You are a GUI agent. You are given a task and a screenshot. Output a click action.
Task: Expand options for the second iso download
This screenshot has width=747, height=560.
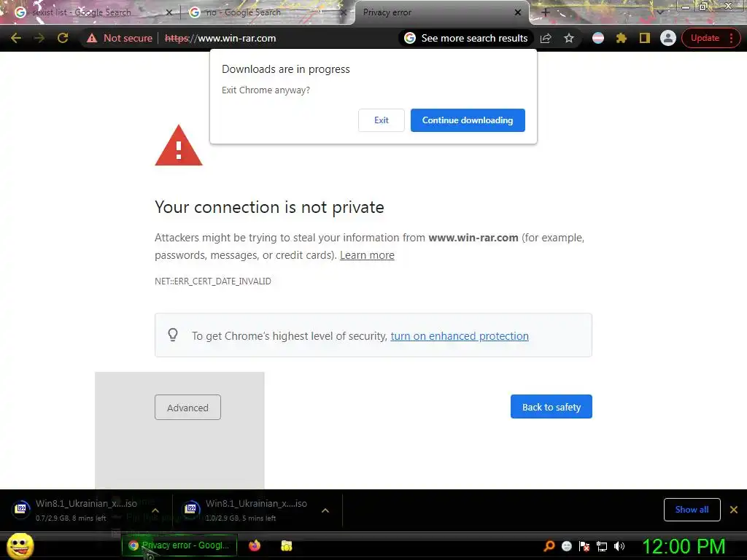325,510
